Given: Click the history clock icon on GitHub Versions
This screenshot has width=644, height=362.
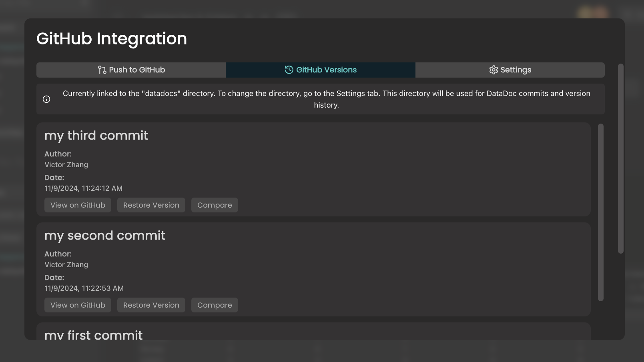Looking at the screenshot, I should click(x=289, y=70).
